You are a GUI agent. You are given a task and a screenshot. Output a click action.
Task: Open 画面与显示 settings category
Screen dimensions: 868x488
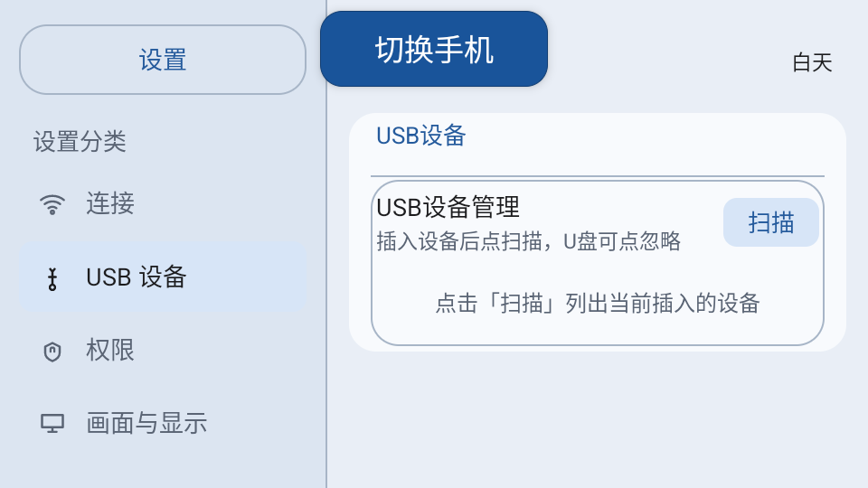click(x=163, y=424)
